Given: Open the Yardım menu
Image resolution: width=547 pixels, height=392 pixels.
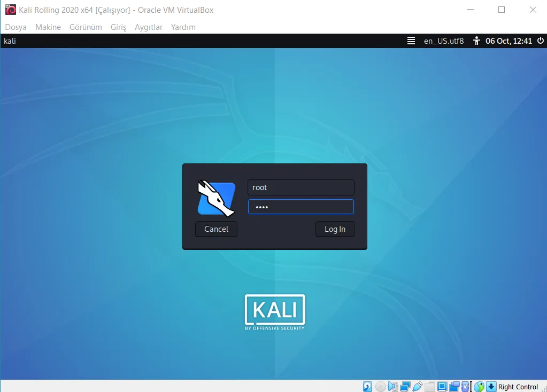Looking at the screenshot, I should [x=183, y=27].
